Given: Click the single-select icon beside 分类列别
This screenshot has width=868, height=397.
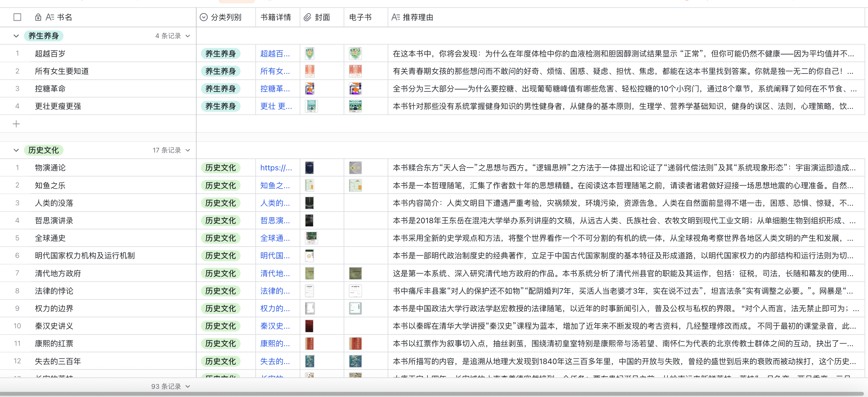Looking at the screenshot, I should tap(204, 17).
